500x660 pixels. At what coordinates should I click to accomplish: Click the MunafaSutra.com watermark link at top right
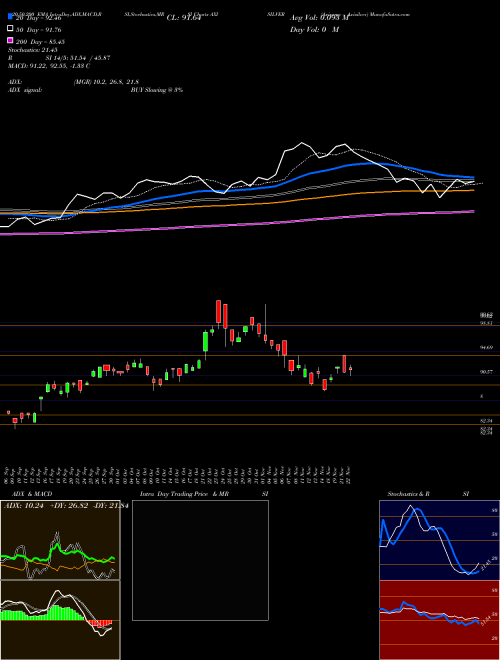click(390, 14)
